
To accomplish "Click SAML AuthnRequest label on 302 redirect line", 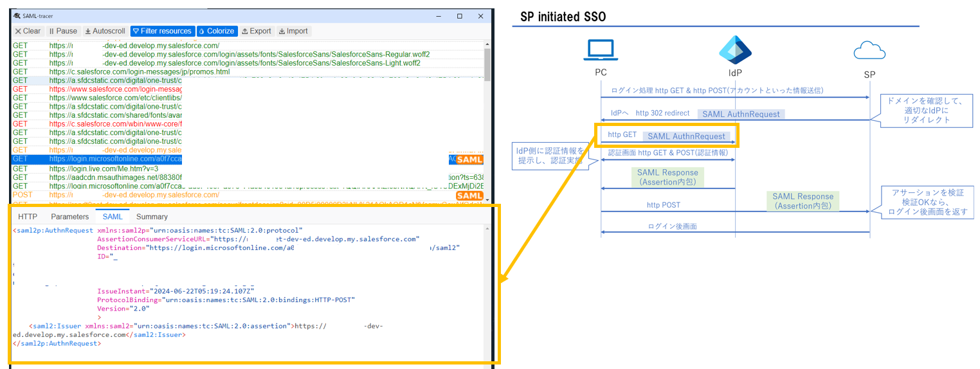I will pyautogui.click(x=741, y=114).
